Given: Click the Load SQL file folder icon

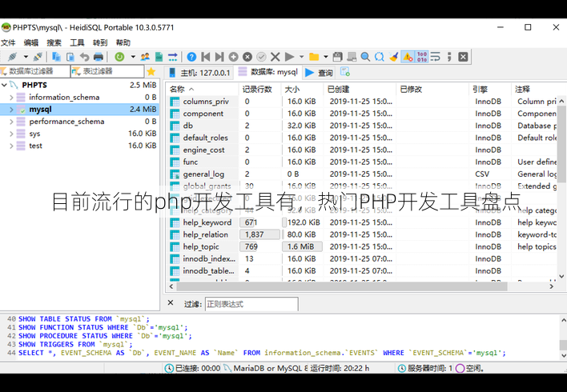Looking at the screenshot, I should 314,57.
